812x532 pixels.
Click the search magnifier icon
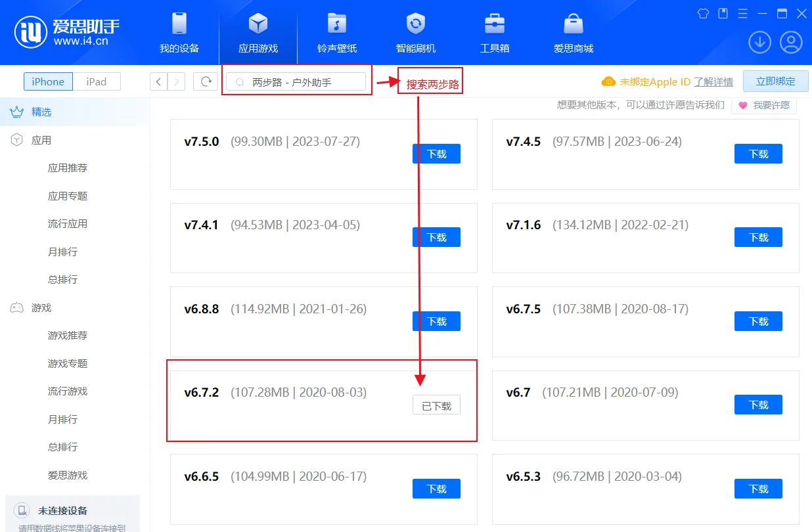[x=240, y=82]
